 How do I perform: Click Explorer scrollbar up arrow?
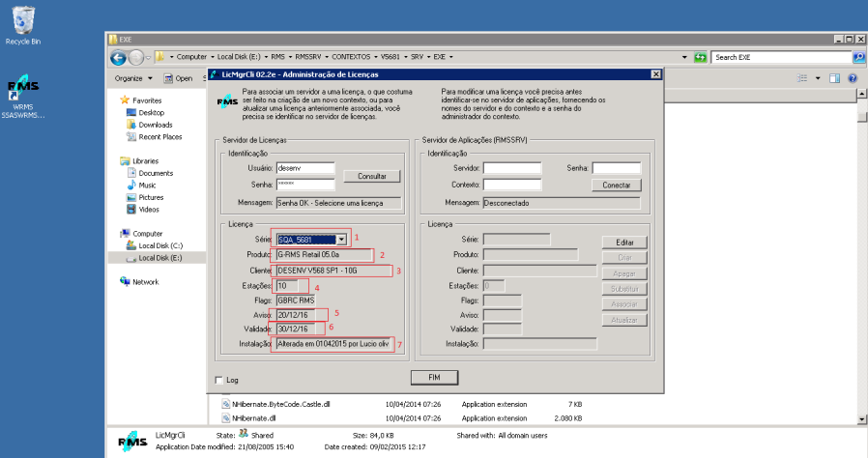861,94
